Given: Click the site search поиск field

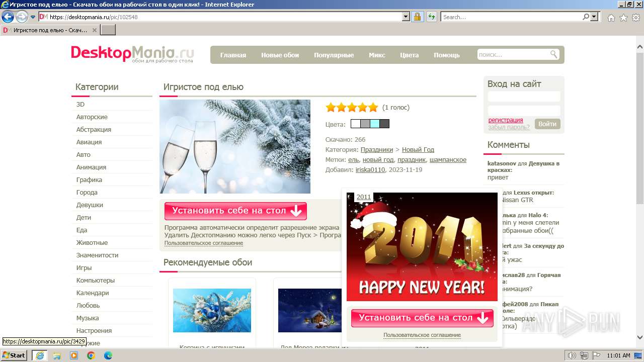Looking at the screenshot, I should pos(512,54).
